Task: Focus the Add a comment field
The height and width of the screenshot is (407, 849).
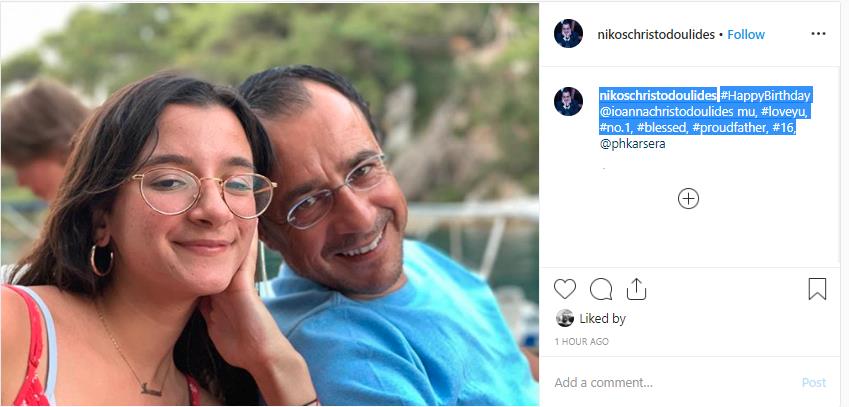Action: tap(670, 382)
